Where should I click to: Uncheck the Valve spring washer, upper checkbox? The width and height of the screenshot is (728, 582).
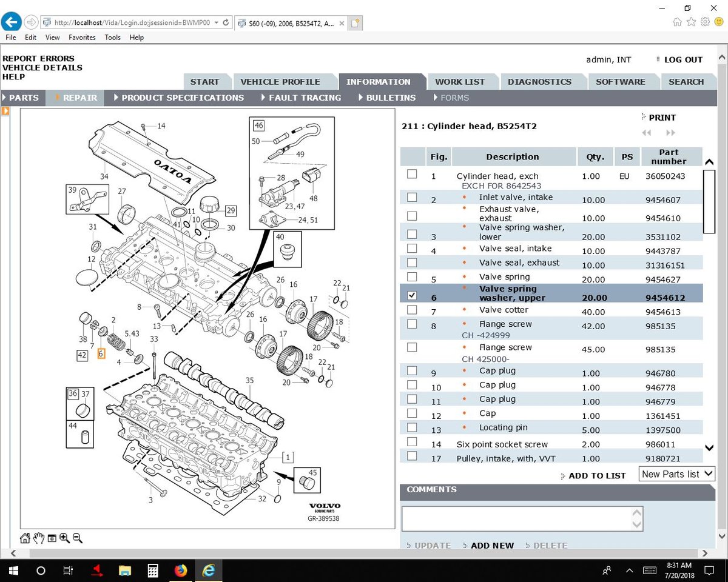pos(412,295)
